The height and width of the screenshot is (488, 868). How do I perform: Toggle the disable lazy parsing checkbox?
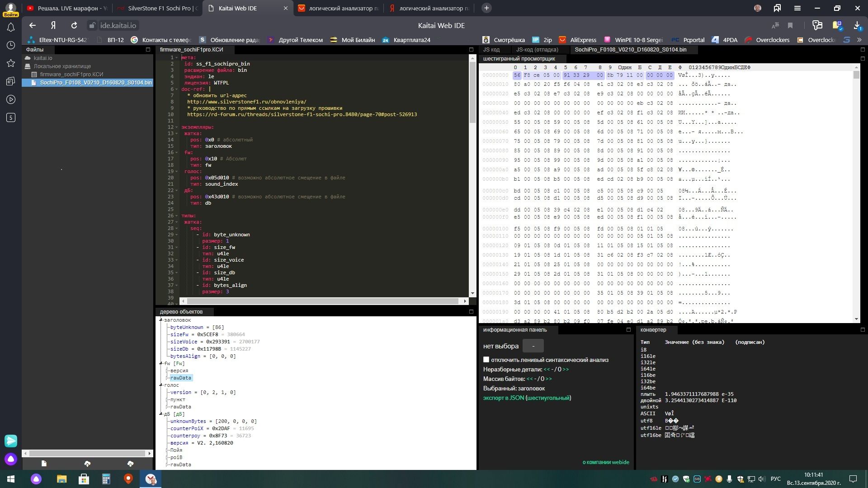pos(486,360)
